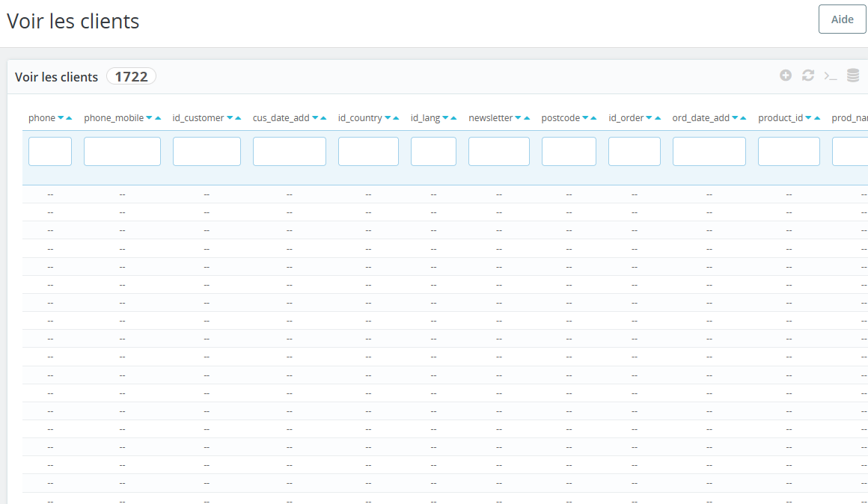The image size is (868, 504).
Task: Sort id_country column descending
Action: click(x=388, y=118)
